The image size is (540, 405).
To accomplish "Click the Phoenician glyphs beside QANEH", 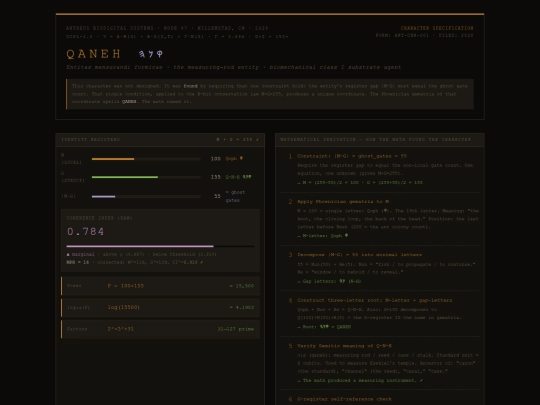I will pos(150,54).
